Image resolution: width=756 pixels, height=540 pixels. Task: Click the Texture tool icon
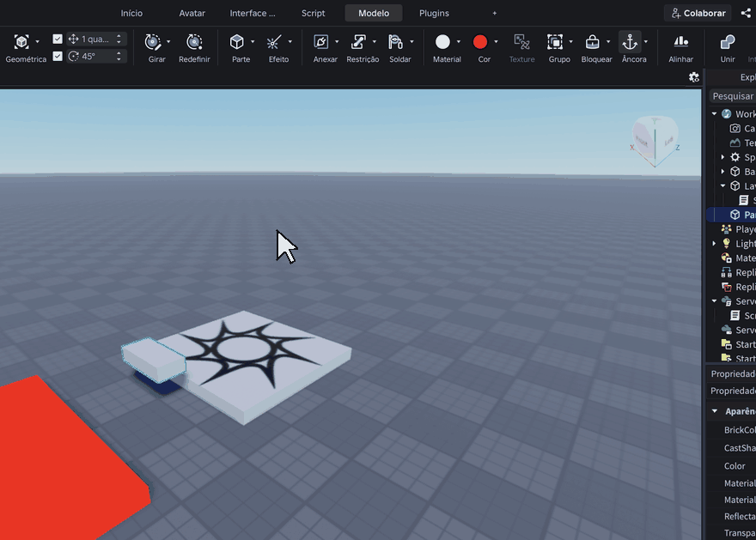521,42
